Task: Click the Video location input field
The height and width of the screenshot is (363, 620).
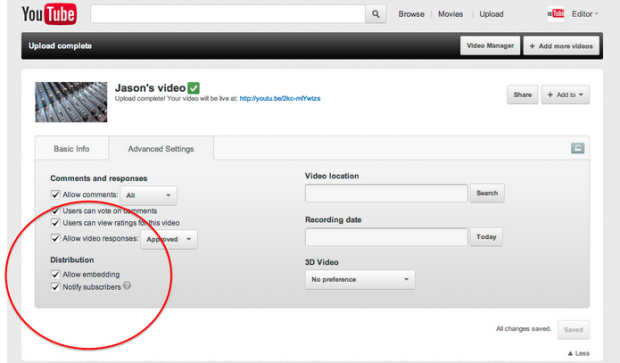Action: (386, 193)
